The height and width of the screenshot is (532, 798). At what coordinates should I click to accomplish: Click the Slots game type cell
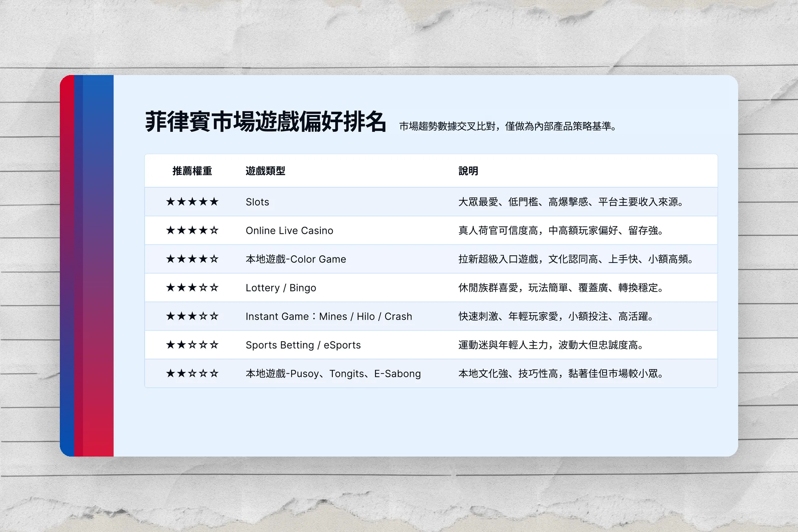(257, 202)
